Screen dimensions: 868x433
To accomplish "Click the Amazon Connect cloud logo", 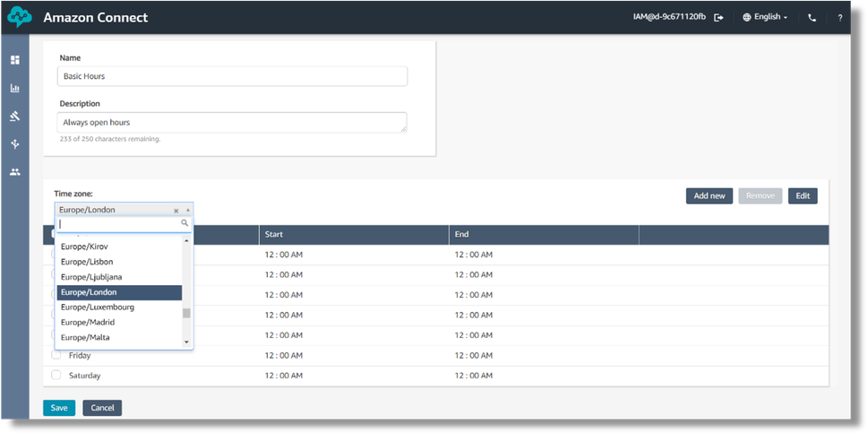I will pos(19,17).
